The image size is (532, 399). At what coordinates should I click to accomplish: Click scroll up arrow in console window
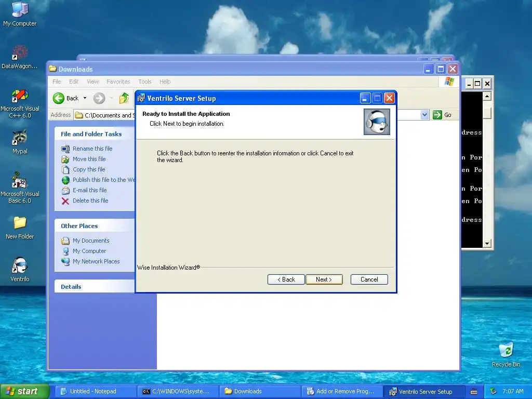pos(487,96)
